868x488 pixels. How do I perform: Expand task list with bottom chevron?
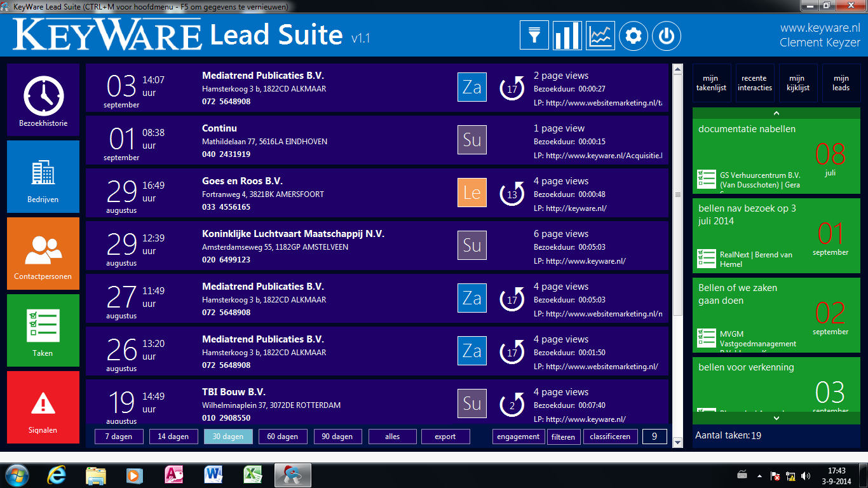776,418
